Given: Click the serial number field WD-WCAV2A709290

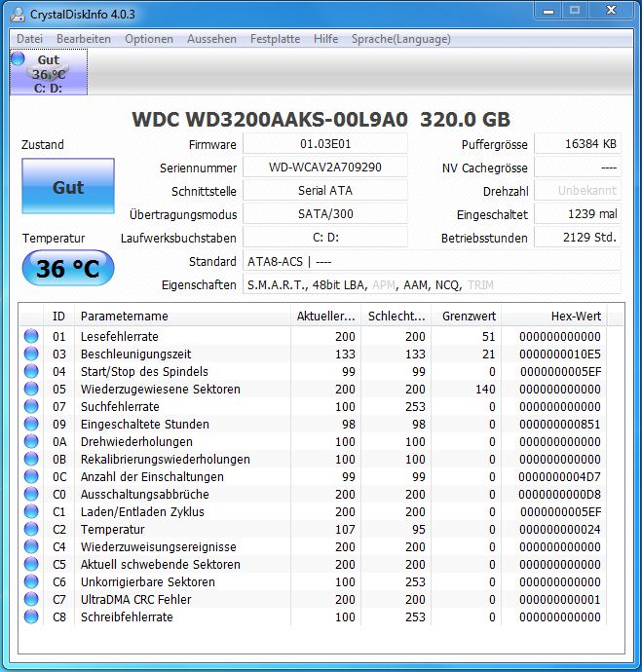Looking at the screenshot, I should point(325,168).
